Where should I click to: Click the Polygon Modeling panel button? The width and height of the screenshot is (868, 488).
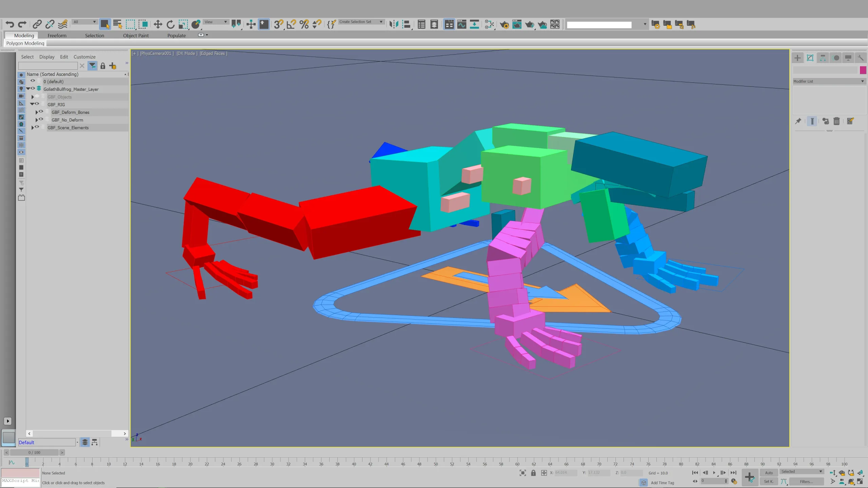(x=25, y=43)
